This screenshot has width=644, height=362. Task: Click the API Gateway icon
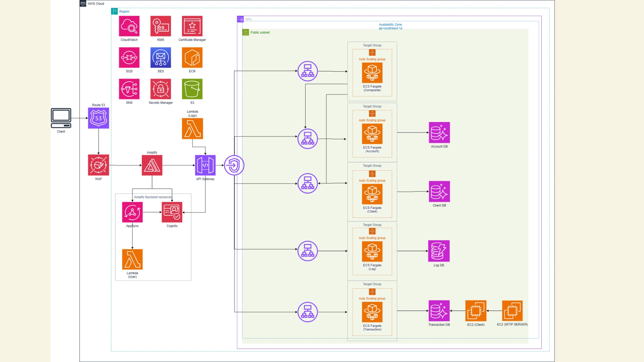205,165
